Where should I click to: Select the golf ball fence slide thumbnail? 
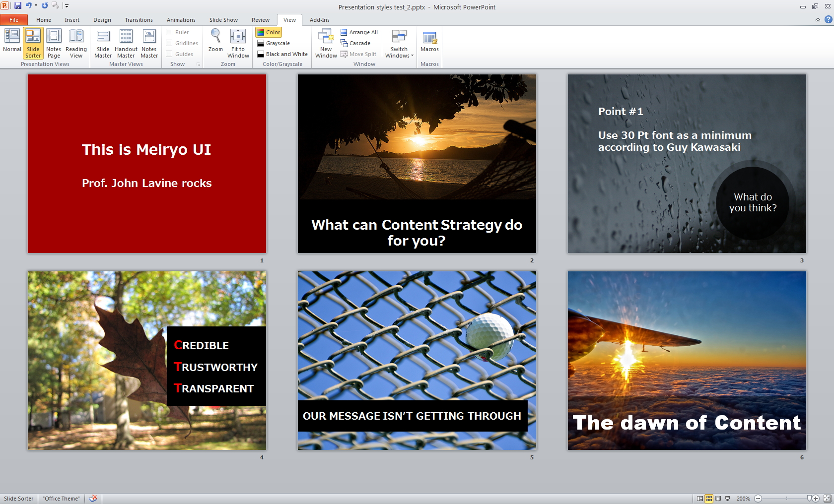coord(417,361)
